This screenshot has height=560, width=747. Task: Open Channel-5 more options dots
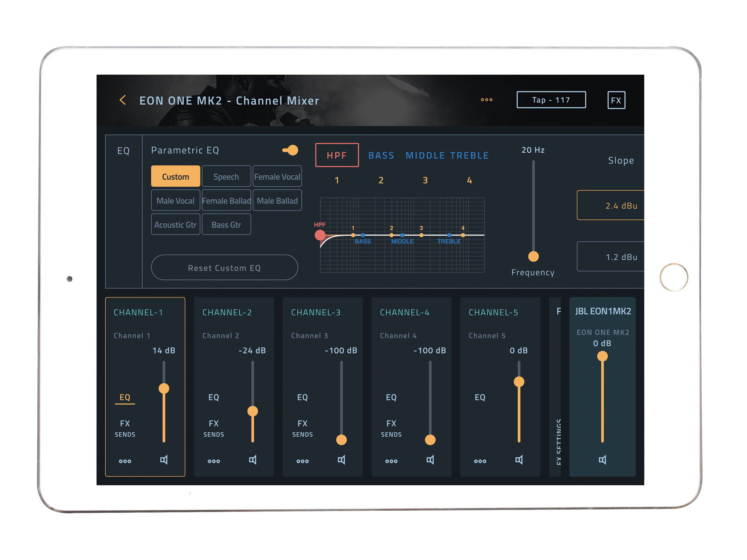(x=480, y=461)
